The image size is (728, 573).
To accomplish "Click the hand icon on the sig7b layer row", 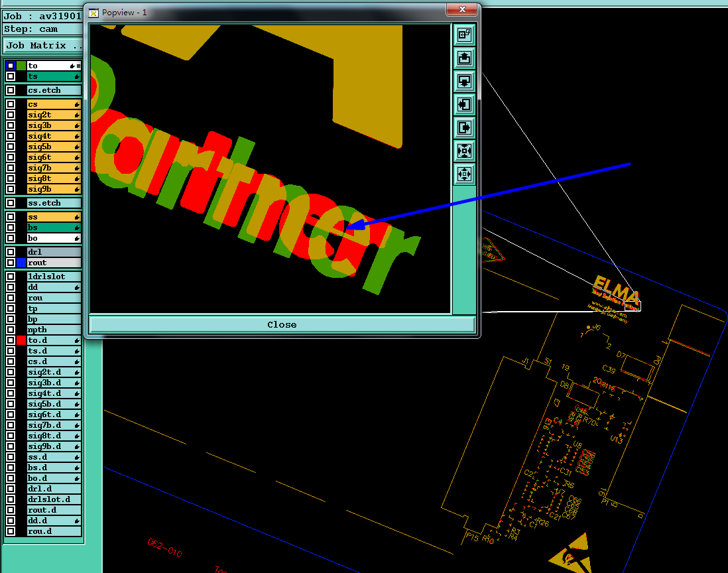I will point(77,168).
